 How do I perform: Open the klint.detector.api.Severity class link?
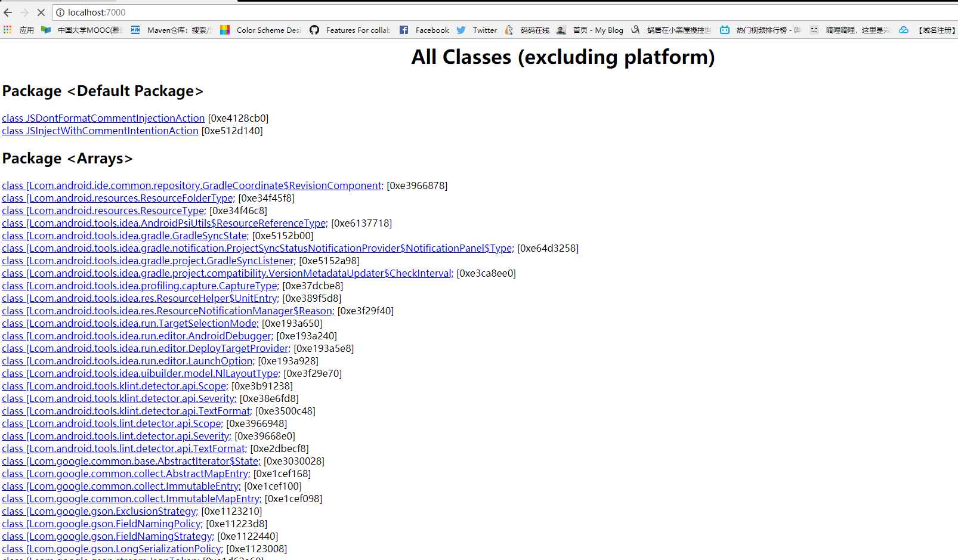click(x=119, y=398)
